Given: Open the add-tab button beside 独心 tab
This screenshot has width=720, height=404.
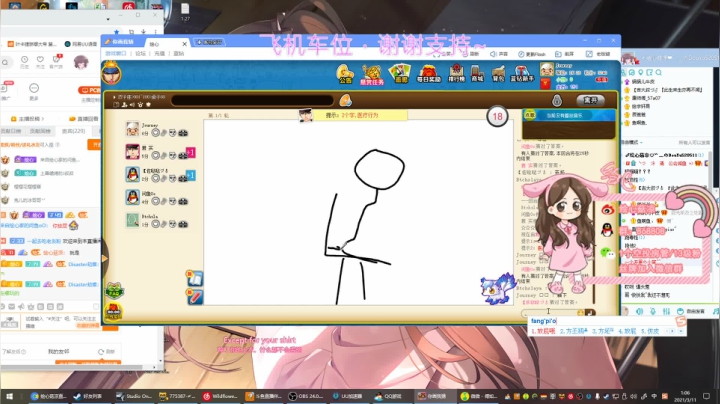Looking at the screenshot, I should (209, 42).
